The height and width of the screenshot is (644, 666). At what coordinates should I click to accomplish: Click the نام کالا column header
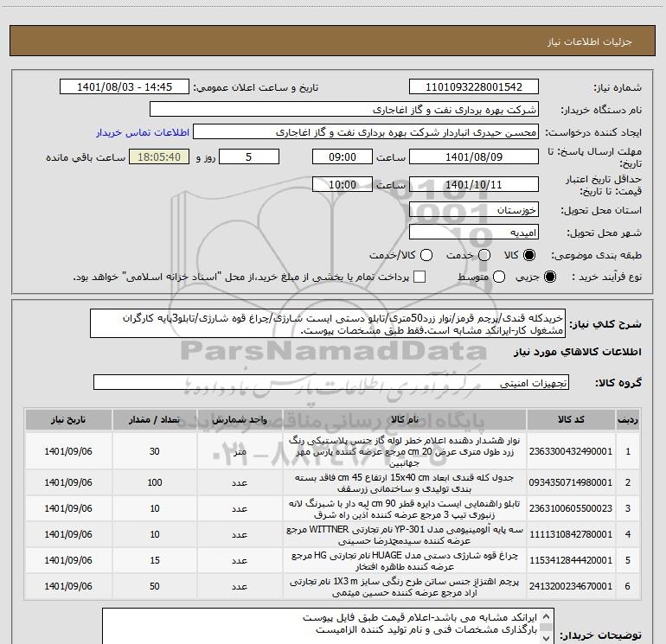[x=405, y=420]
